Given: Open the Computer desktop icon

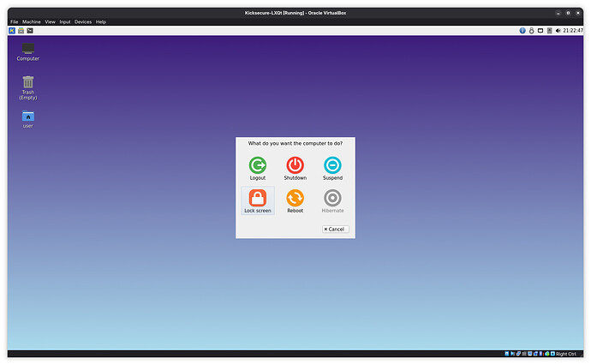Looking at the screenshot, I should coord(28,49).
